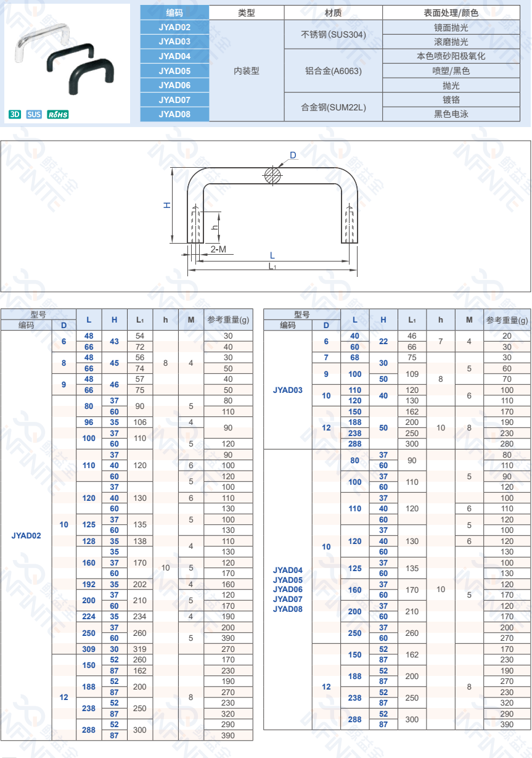This screenshot has width=532, height=758.
Task: Click the hatched cross-section circle in the drawing
Action: tap(272, 175)
